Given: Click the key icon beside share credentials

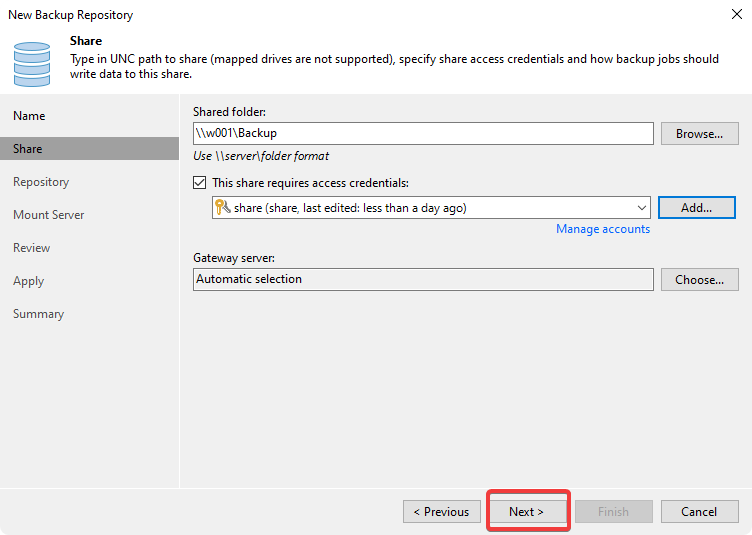Looking at the screenshot, I should click(x=223, y=208).
